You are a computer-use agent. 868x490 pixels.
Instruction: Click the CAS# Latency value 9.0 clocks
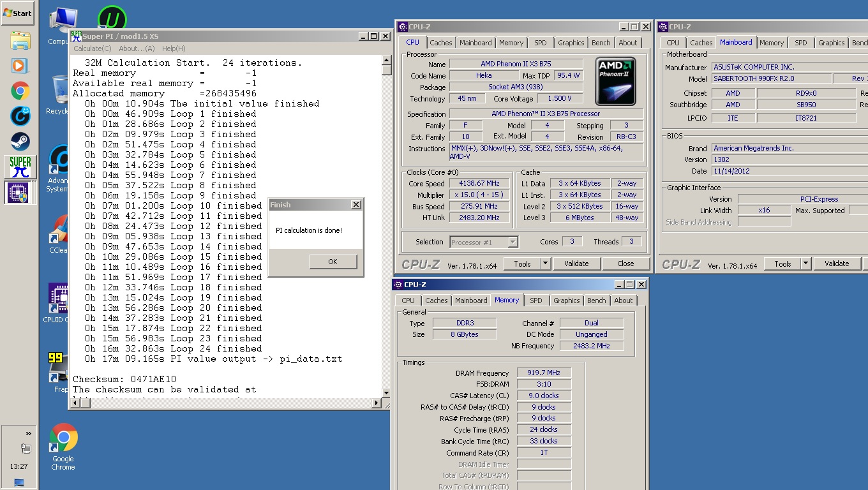pos(544,396)
